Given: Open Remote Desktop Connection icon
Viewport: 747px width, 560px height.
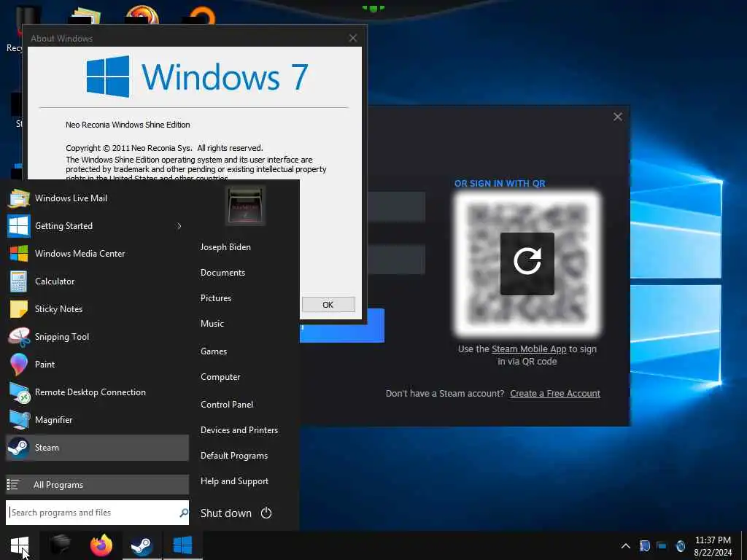Looking at the screenshot, I should [20, 392].
